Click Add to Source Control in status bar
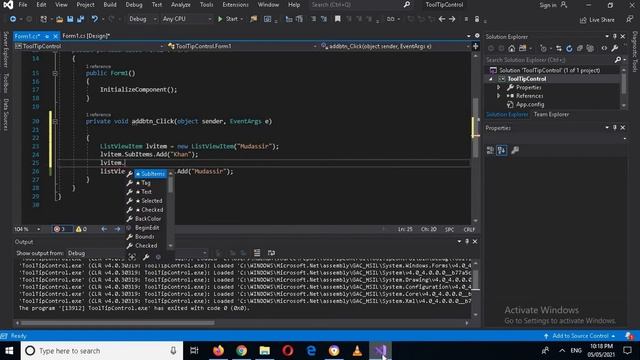 click(580, 336)
